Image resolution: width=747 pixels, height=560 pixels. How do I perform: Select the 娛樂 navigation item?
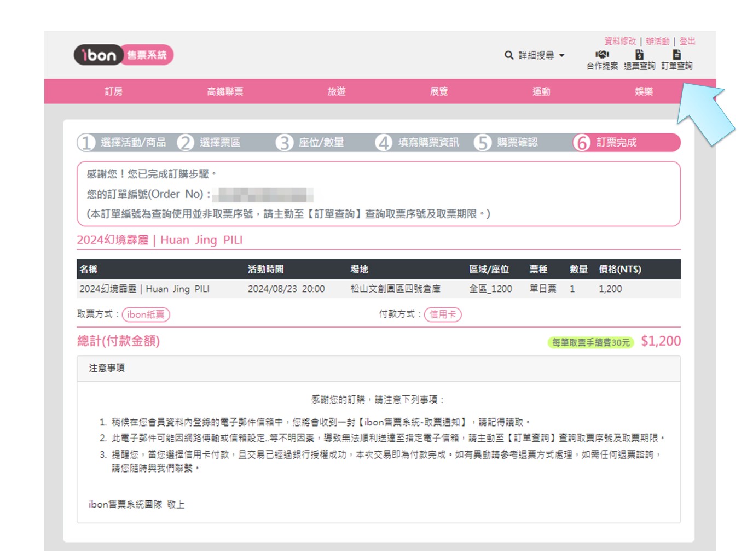coord(644,91)
